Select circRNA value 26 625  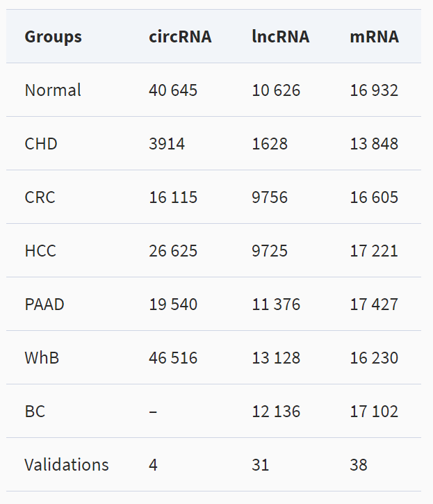coord(173,251)
